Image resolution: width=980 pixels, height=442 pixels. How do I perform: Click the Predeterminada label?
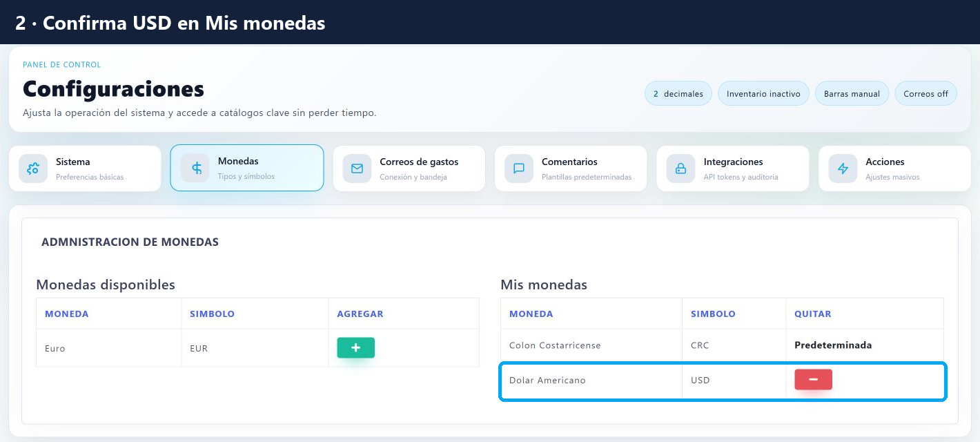coord(833,345)
